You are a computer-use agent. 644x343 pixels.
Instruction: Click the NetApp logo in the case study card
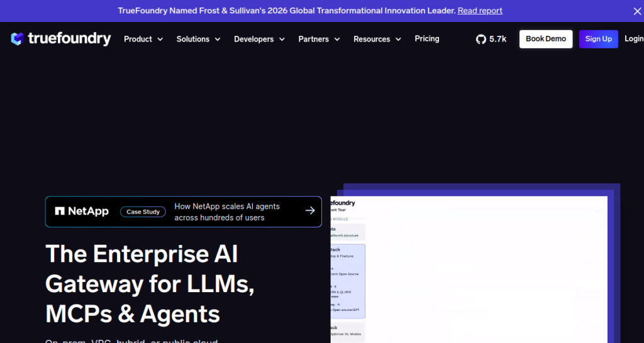tap(82, 211)
